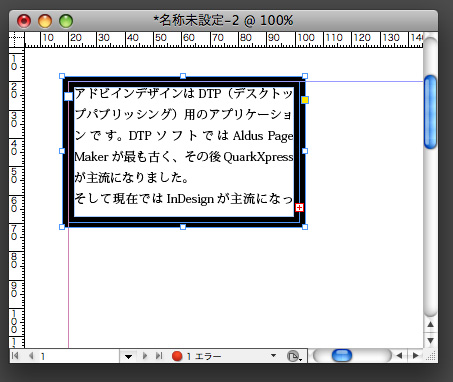Click the red preflight error indicator dot

point(177,356)
